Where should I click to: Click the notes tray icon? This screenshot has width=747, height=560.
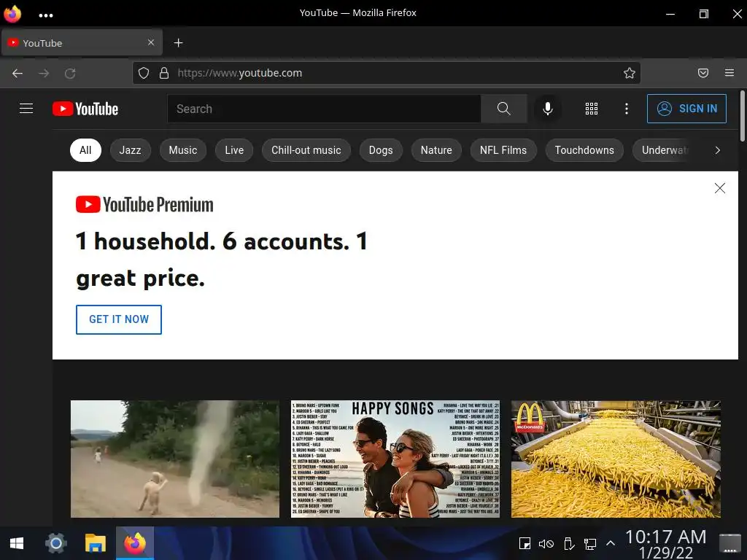525,543
